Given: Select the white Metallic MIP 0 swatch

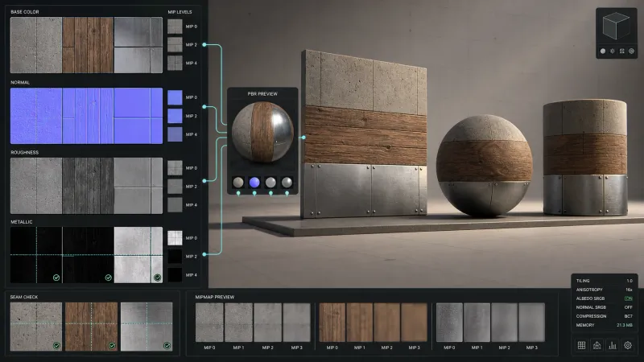Looking at the screenshot, I should pos(175,237).
